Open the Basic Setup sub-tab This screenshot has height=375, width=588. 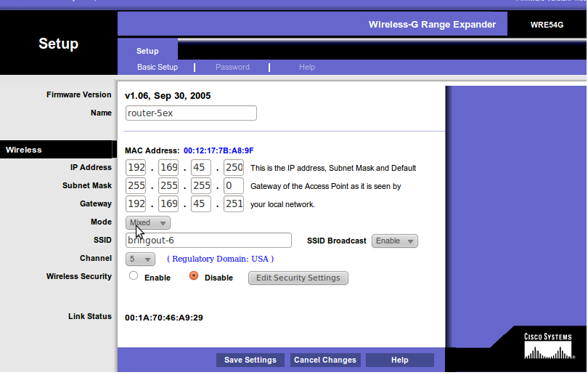pos(158,67)
